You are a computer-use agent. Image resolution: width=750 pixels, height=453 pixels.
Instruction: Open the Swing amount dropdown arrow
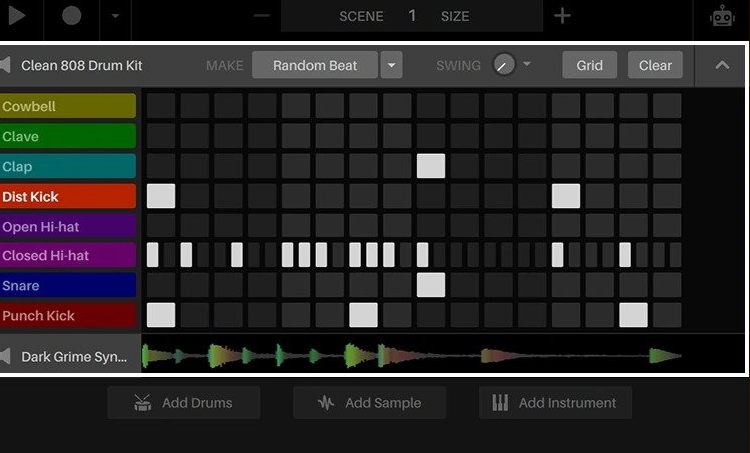tap(527, 64)
